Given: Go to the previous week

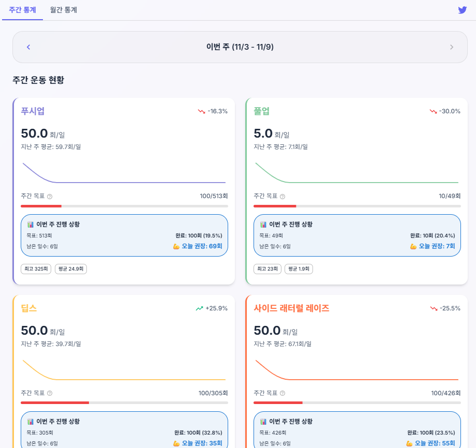Looking at the screenshot, I should 28,47.
